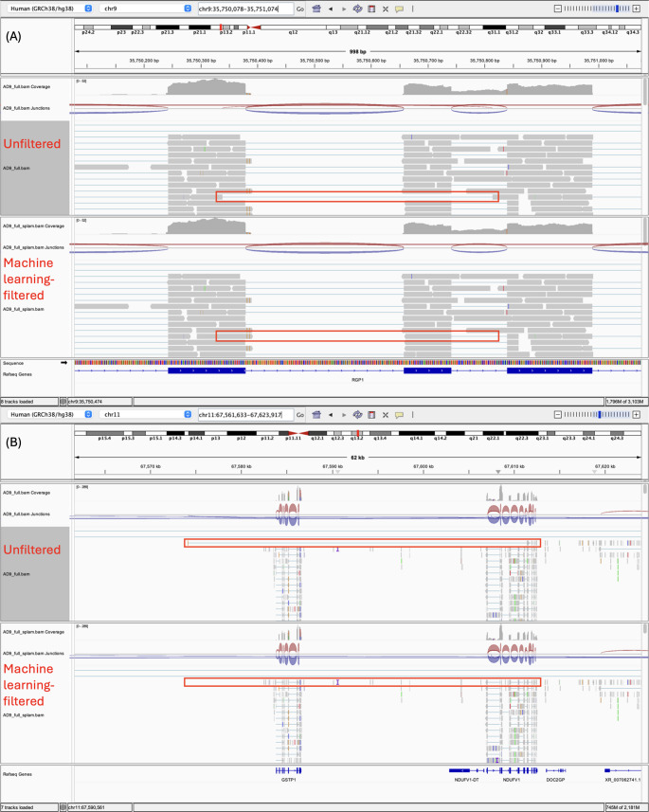
Task: Open the Human (GRCh38/hg38) genome dropdown in the chr11 window
Action: [48, 415]
